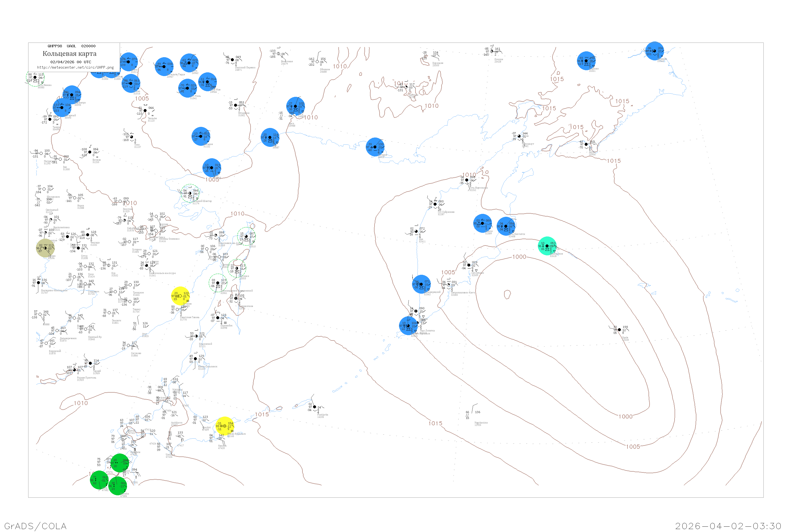This screenshot has height=532, width=798.
Task: Click the meteocenter.net UHPP.png URL text
Action: click(x=75, y=68)
